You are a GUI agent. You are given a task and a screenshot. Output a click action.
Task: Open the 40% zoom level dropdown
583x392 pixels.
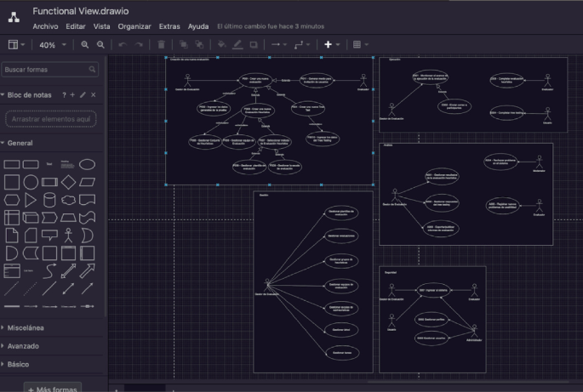tap(52, 44)
